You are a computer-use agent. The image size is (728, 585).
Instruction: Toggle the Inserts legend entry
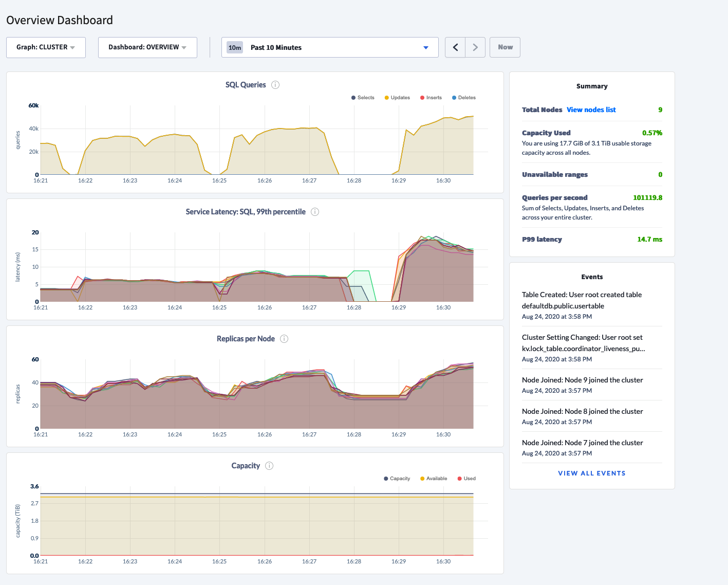431,98
